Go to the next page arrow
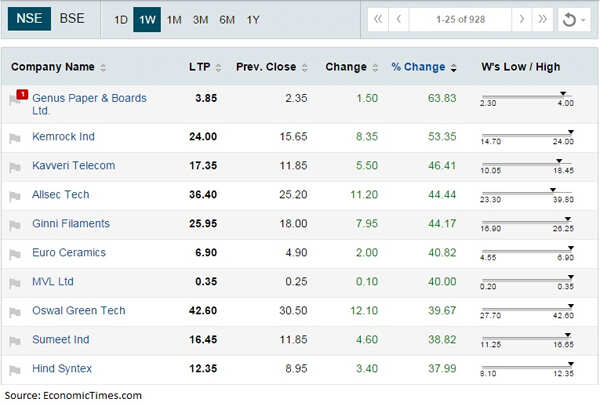 coord(521,19)
